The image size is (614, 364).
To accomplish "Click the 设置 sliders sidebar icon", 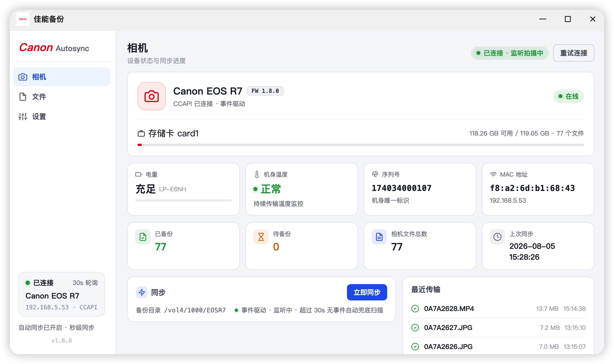I will [x=23, y=117].
